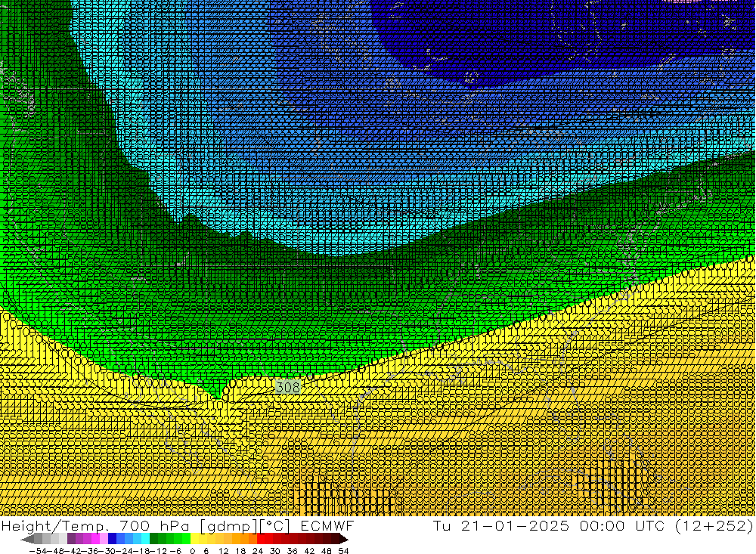
Task: Pick the bright yellow swatch above 0
Action: click(195, 539)
